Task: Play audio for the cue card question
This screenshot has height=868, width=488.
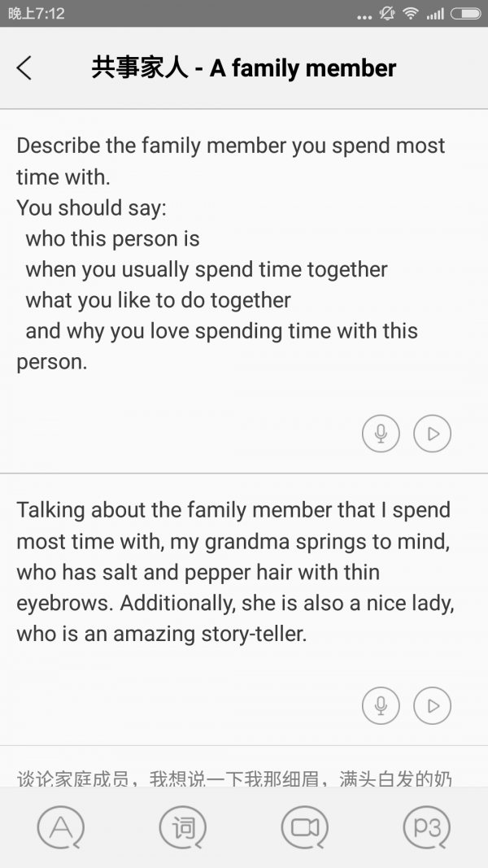Action: [432, 434]
